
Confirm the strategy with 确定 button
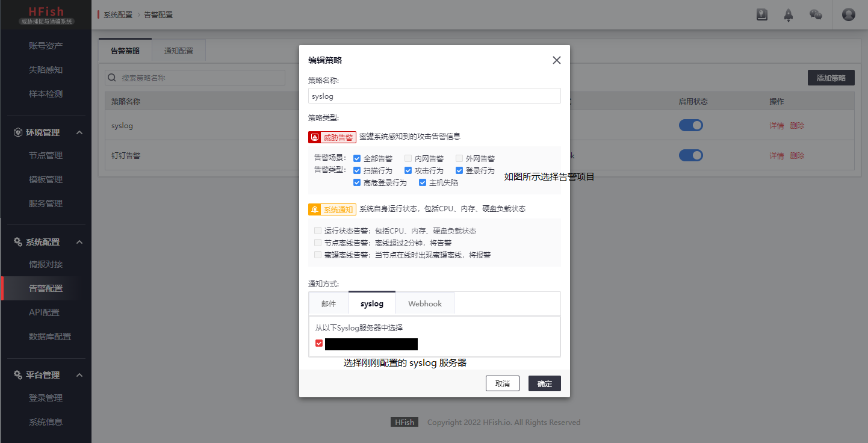click(545, 383)
